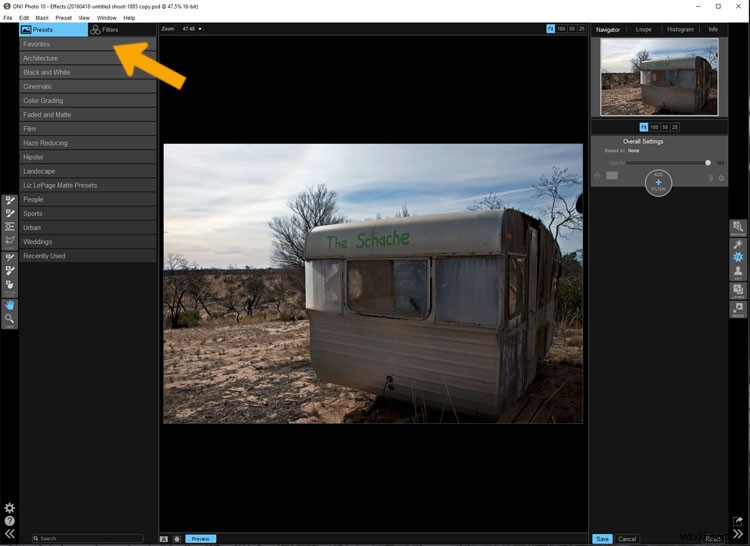This screenshot has height=546, width=750.
Task: Click the Save button
Action: point(603,539)
